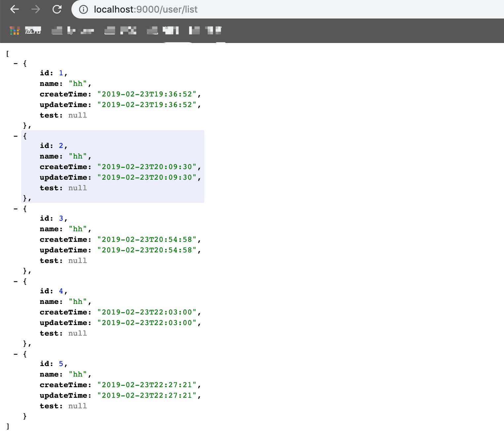Click updateTime value "2019-02-23T19:36:52"
The width and height of the screenshot is (504, 444).
[147, 105]
